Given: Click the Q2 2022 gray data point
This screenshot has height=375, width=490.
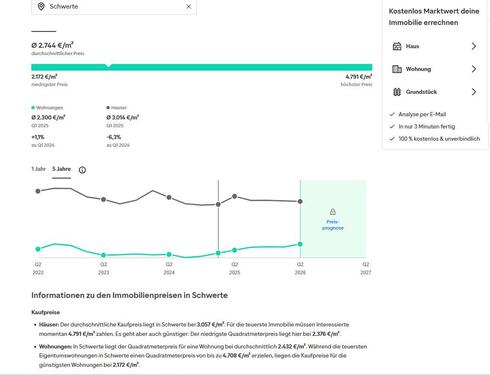Looking at the screenshot, I should 38,191.
